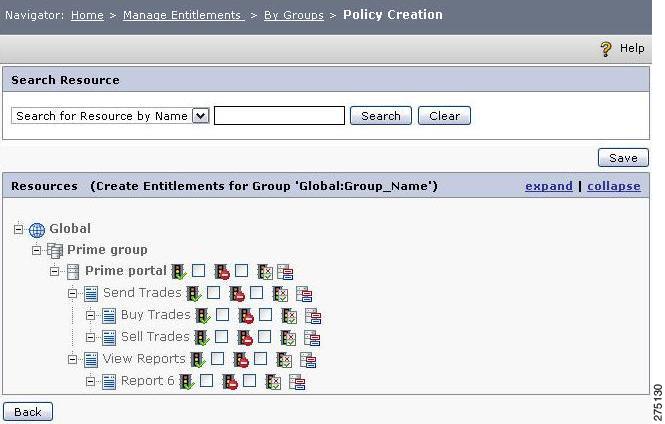Collapse the Prime portal node
The height and width of the screenshot is (424, 665).
pyautogui.click(x=55, y=271)
